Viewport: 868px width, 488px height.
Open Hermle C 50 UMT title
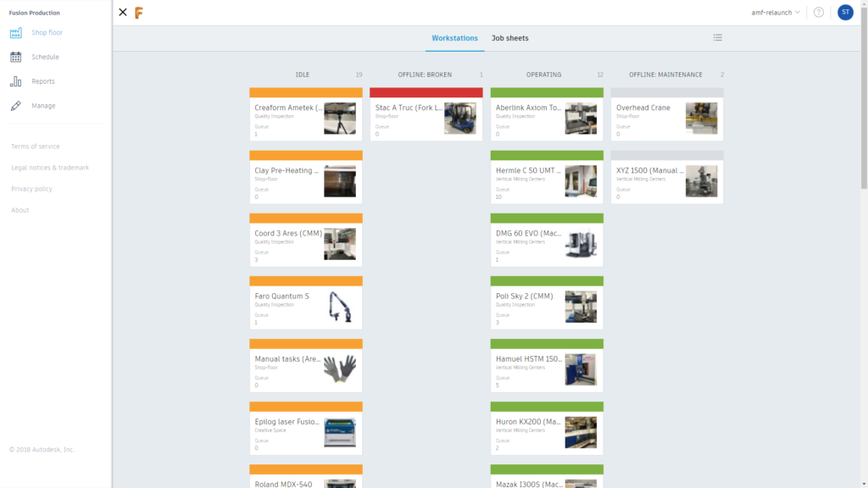pyautogui.click(x=529, y=170)
